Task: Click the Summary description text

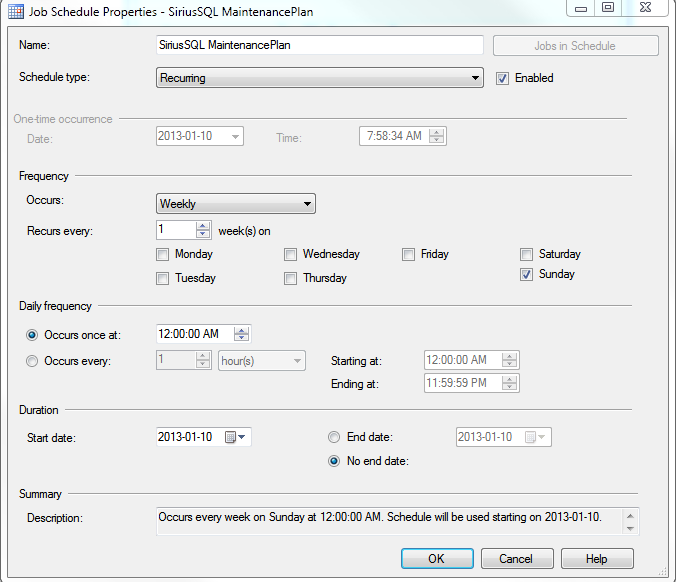Action: (379, 517)
